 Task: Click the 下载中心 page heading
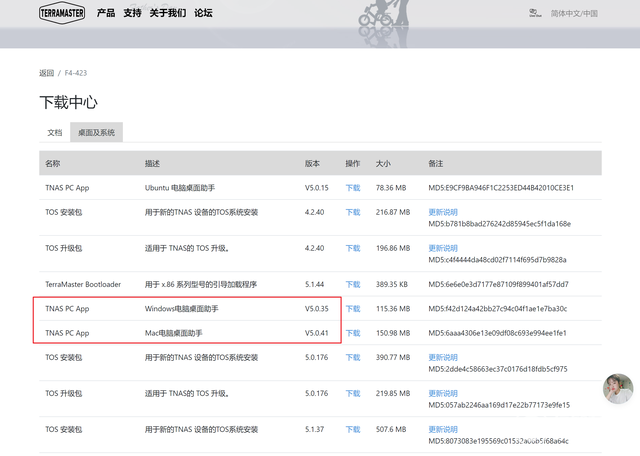(x=69, y=102)
